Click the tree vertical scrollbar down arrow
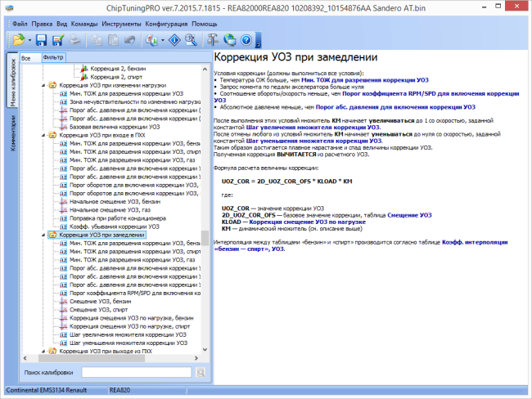Image resolution: width=532 pixels, height=399 pixels. (x=205, y=349)
